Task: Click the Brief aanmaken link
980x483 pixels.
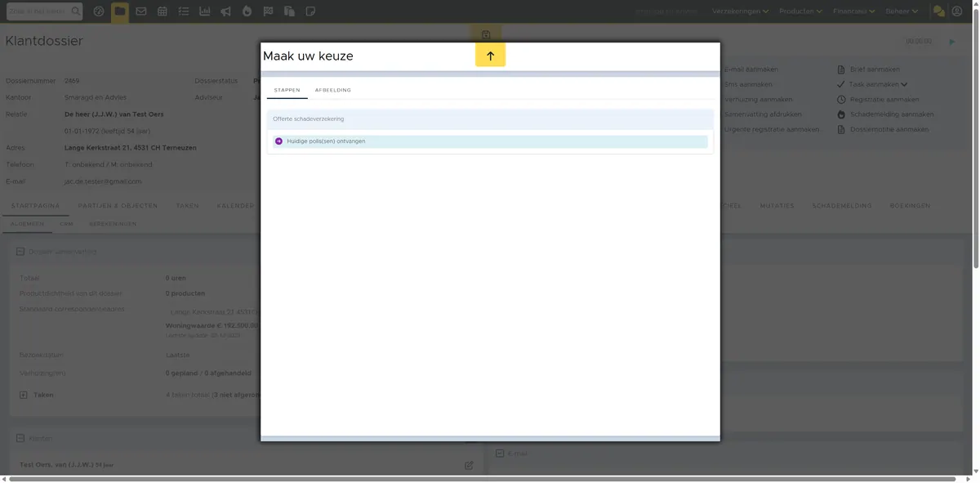Action: point(874,69)
